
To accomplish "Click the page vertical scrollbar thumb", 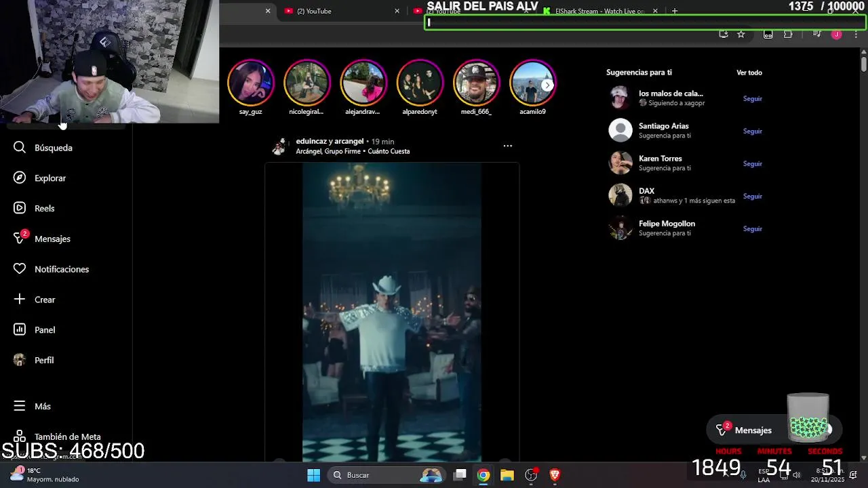I will 863,64.
